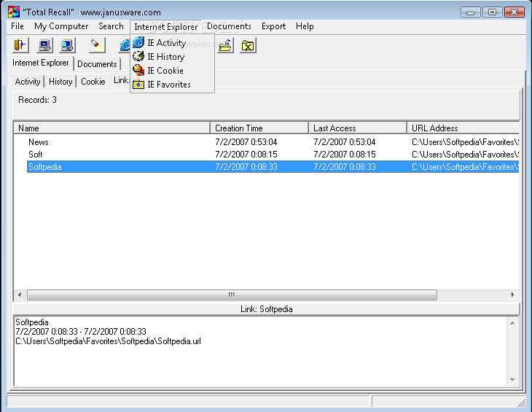
Task: Choose IE Activity from the menu
Action: 173,43
